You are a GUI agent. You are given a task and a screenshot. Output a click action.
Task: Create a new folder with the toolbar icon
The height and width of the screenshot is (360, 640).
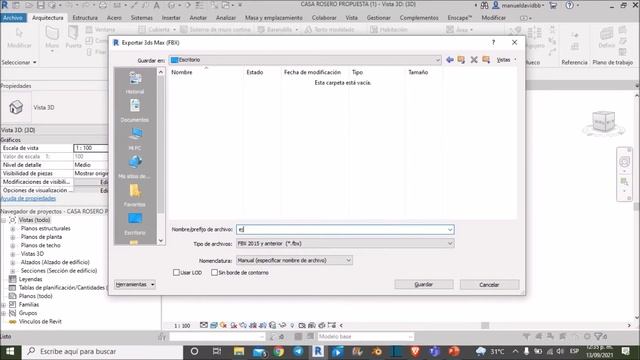point(486,60)
